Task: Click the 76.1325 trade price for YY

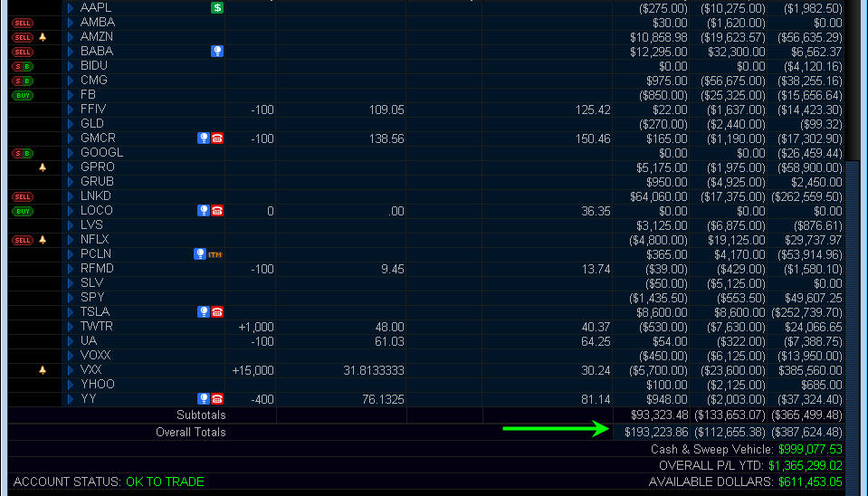Action: tap(383, 399)
